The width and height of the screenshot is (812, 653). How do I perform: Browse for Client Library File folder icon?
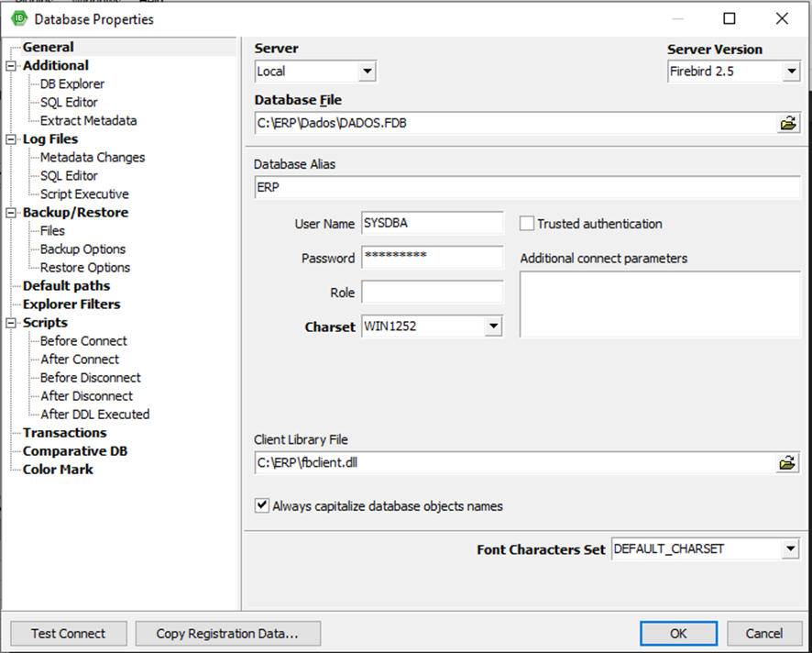pyautogui.click(x=787, y=463)
